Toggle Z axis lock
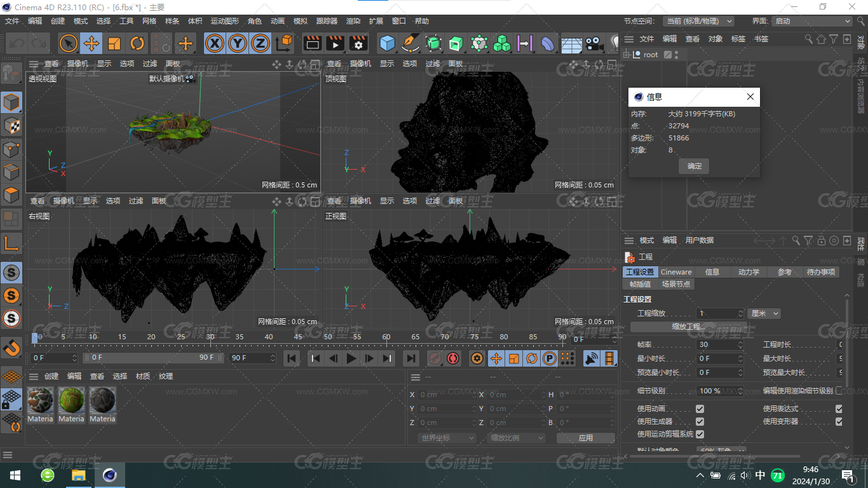 [x=260, y=43]
